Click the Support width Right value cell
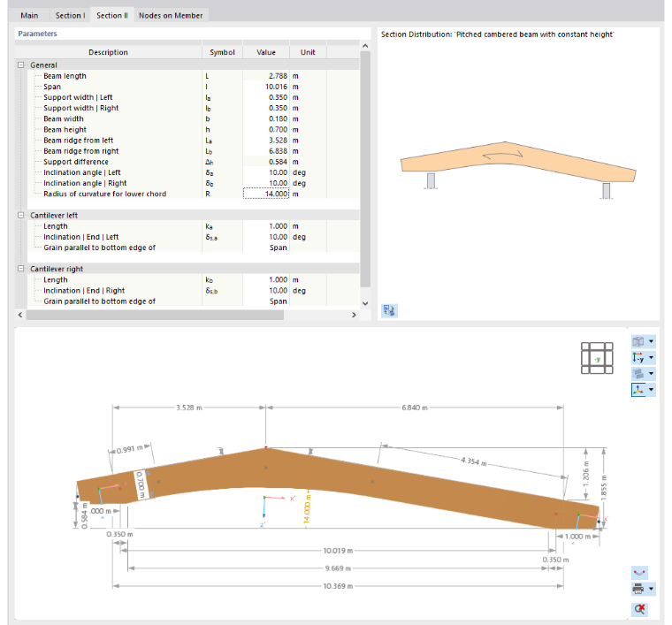The width and height of the screenshot is (672, 625). tap(266, 108)
